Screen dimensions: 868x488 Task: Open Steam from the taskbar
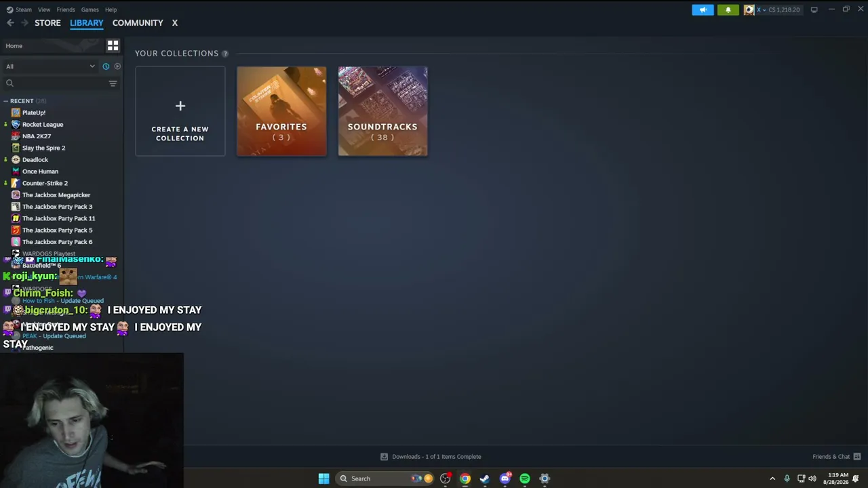pyautogui.click(x=485, y=479)
